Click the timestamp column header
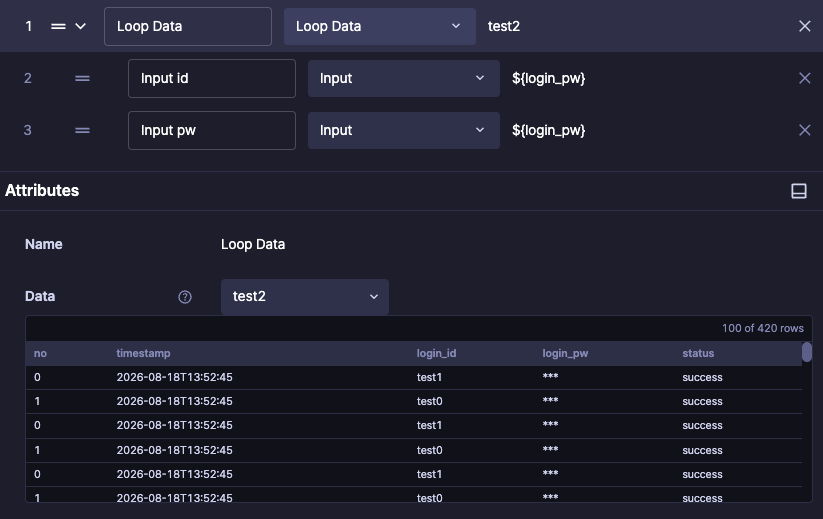 tap(143, 353)
